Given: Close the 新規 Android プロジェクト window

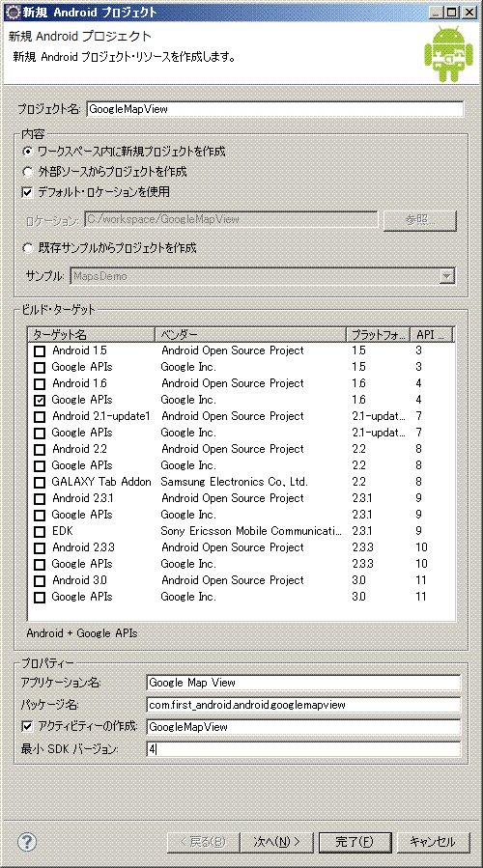Looking at the screenshot, I should click(469, 13).
